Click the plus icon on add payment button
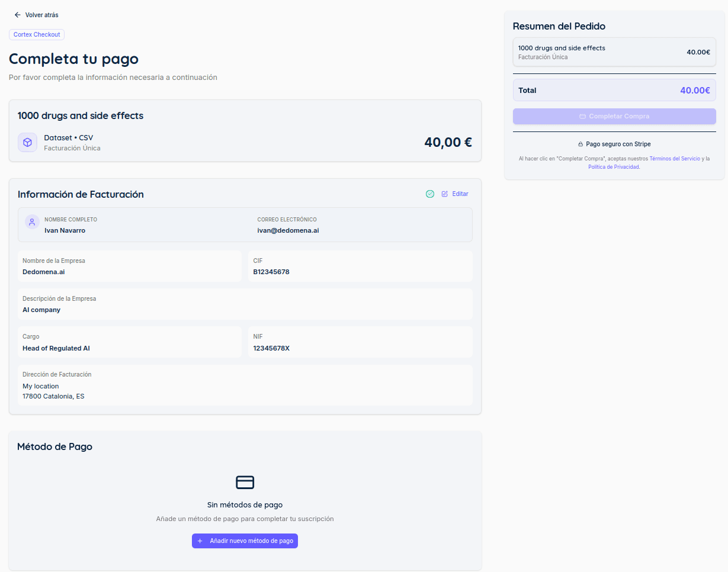Image resolution: width=728 pixels, height=572 pixels. coord(200,541)
